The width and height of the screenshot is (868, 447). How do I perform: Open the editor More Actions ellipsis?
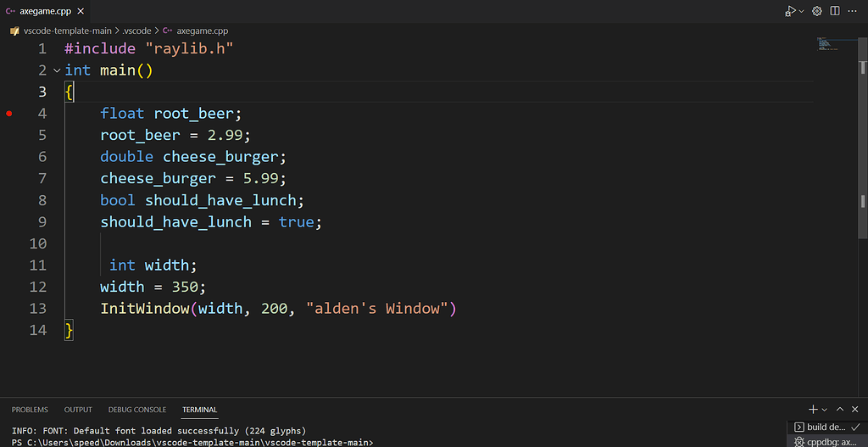854,11
